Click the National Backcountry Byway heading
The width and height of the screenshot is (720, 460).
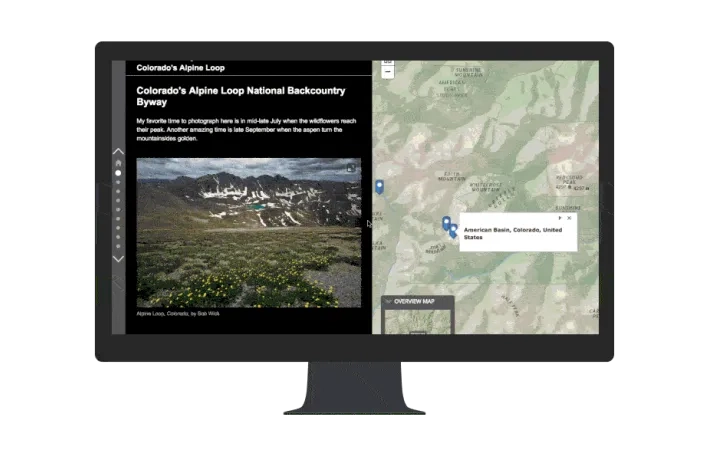(240, 96)
